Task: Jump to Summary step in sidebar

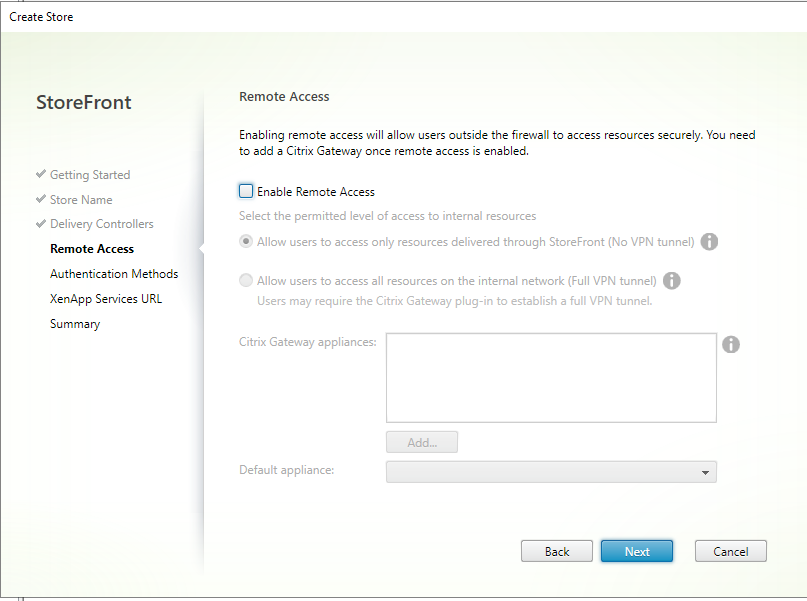Action: pos(75,324)
